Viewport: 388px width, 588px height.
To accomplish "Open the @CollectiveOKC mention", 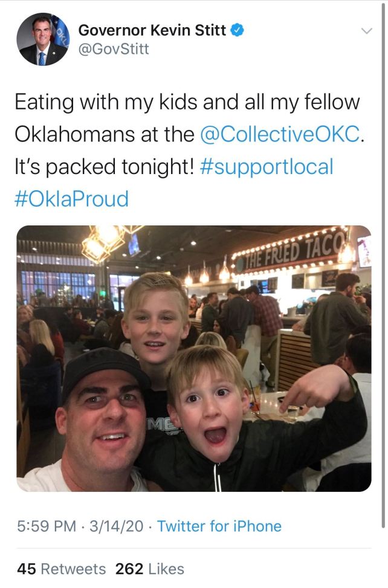I will [x=280, y=134].
